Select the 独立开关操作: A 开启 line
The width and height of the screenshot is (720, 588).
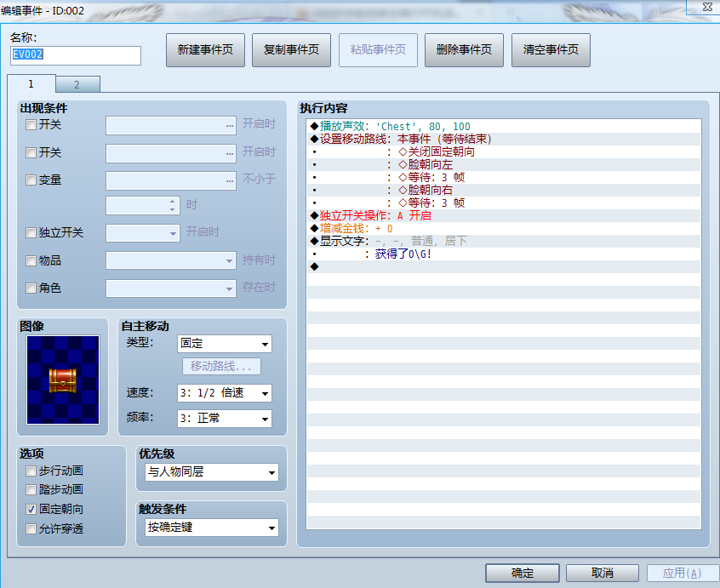[x=504, y=216]
